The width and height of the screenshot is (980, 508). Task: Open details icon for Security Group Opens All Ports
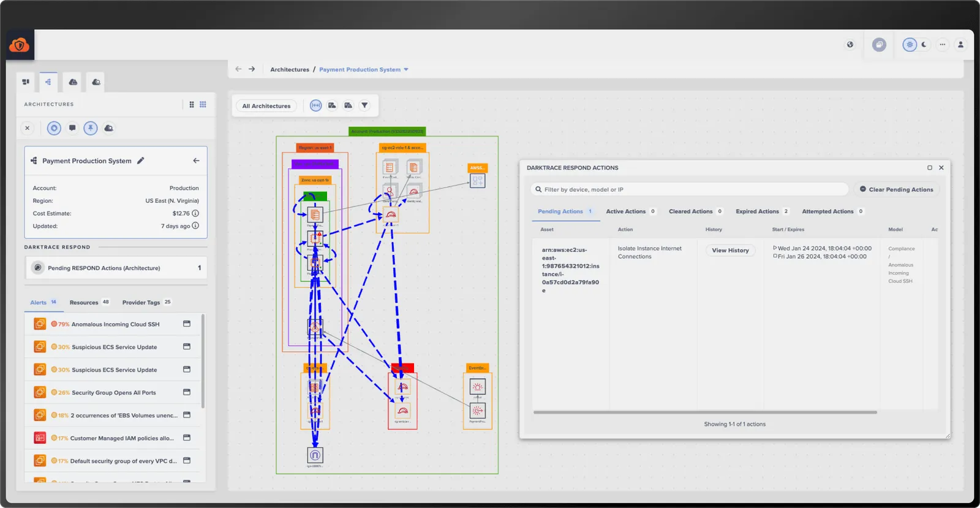187,392
